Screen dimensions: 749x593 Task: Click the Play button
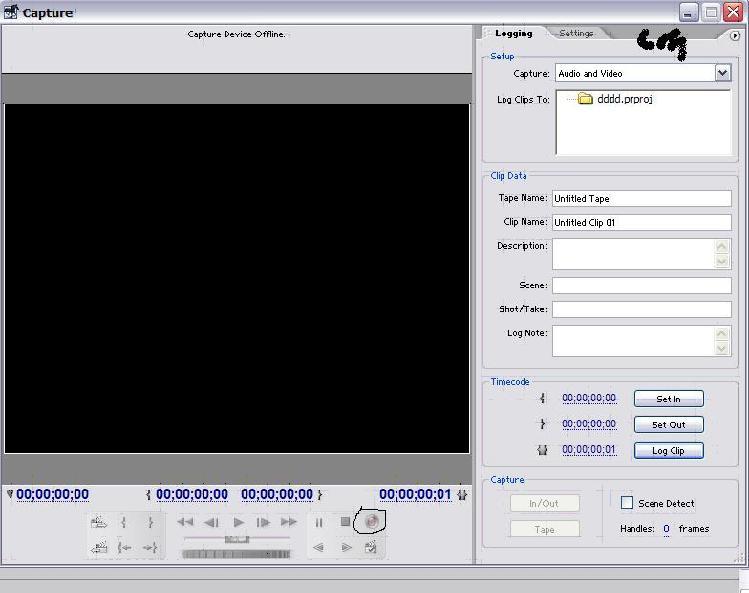(x=238, y=522)
